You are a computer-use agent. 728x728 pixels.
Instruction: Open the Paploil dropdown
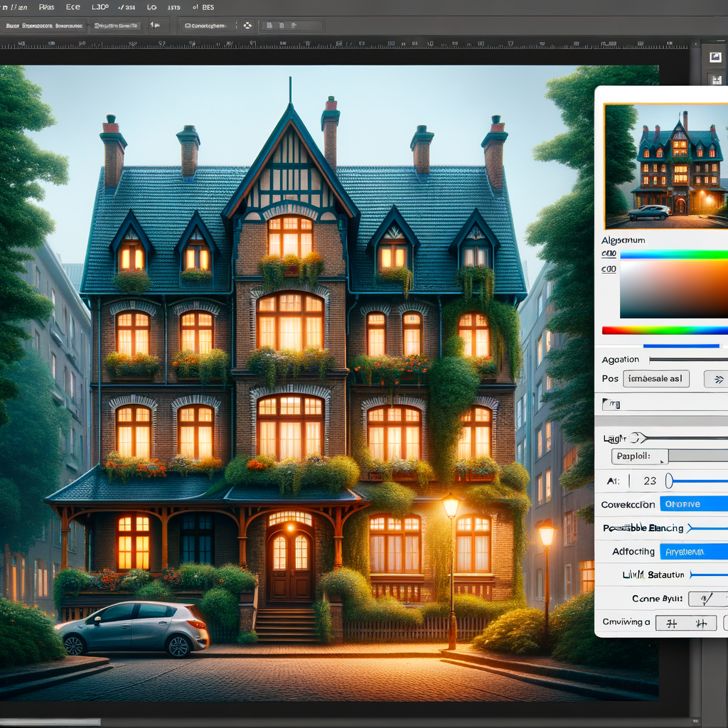coord(640,456)
